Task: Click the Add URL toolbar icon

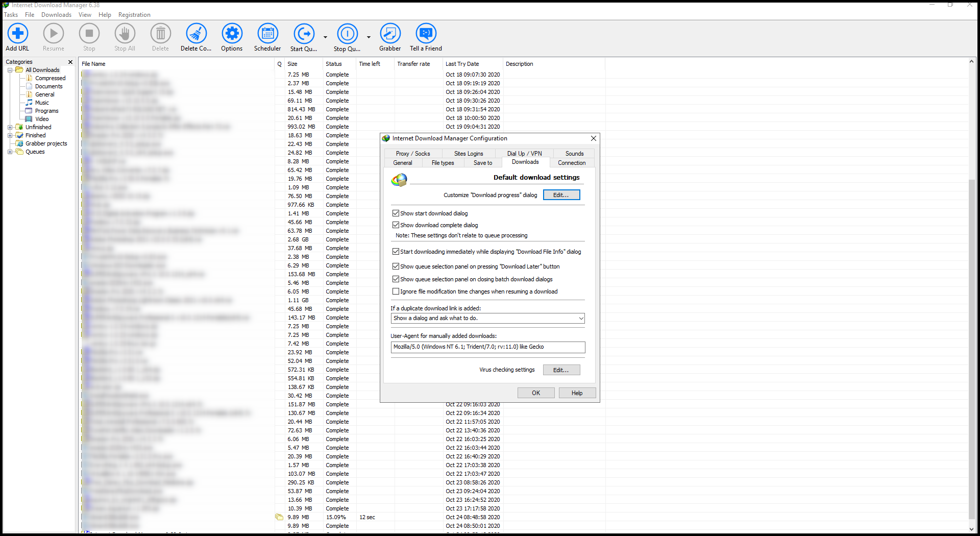Action: pos(17,34)
